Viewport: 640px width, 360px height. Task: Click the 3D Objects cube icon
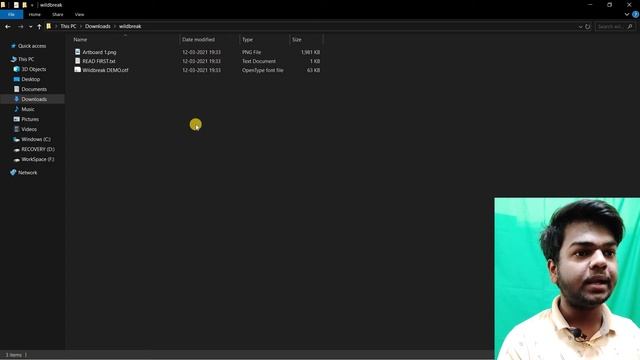17,69
